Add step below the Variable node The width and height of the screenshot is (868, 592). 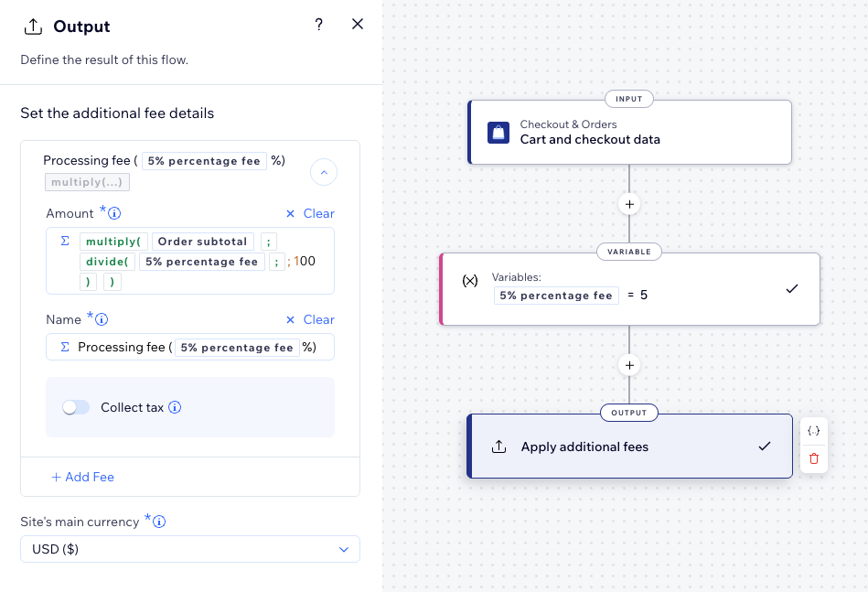pyautogui.click(x=629, y=365)
